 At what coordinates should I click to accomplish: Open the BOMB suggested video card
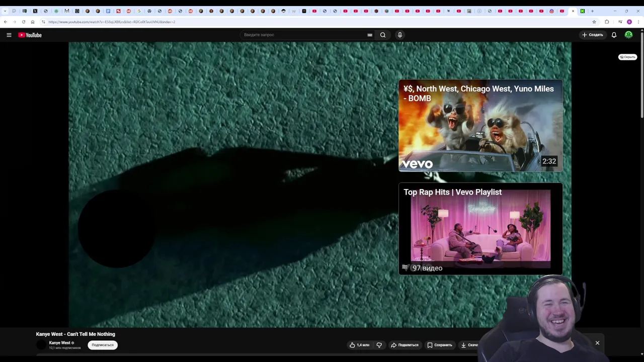pos(480,125)
